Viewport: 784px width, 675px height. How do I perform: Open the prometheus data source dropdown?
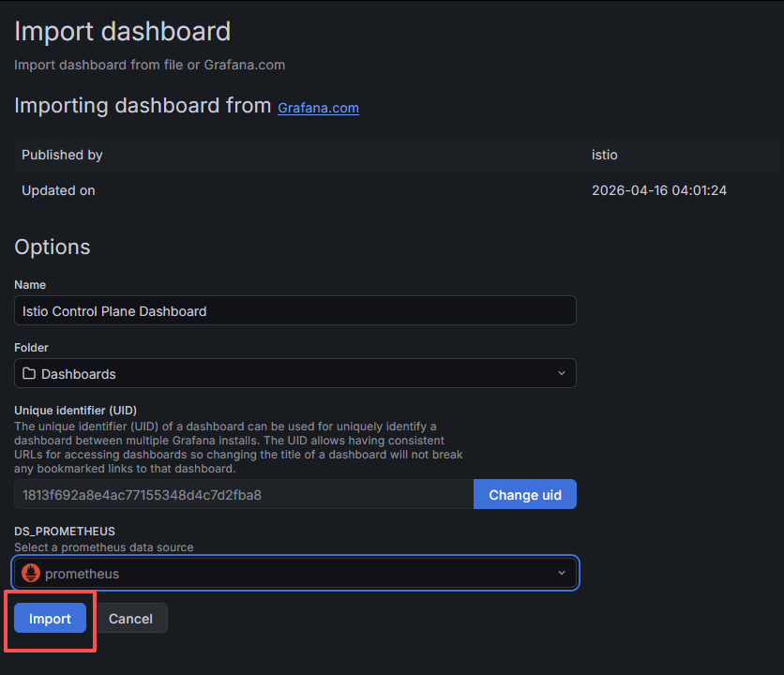coord(295,573)
